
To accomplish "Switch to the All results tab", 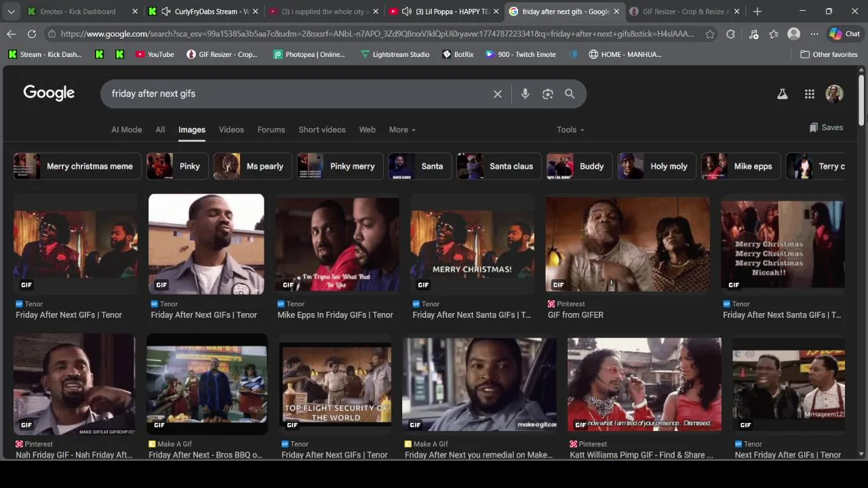I will click(x=160, y=129).
